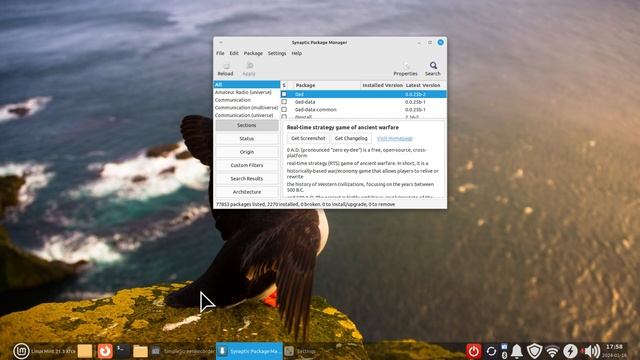Open the Settings menu
640x360 pixels.
[277, 53]
